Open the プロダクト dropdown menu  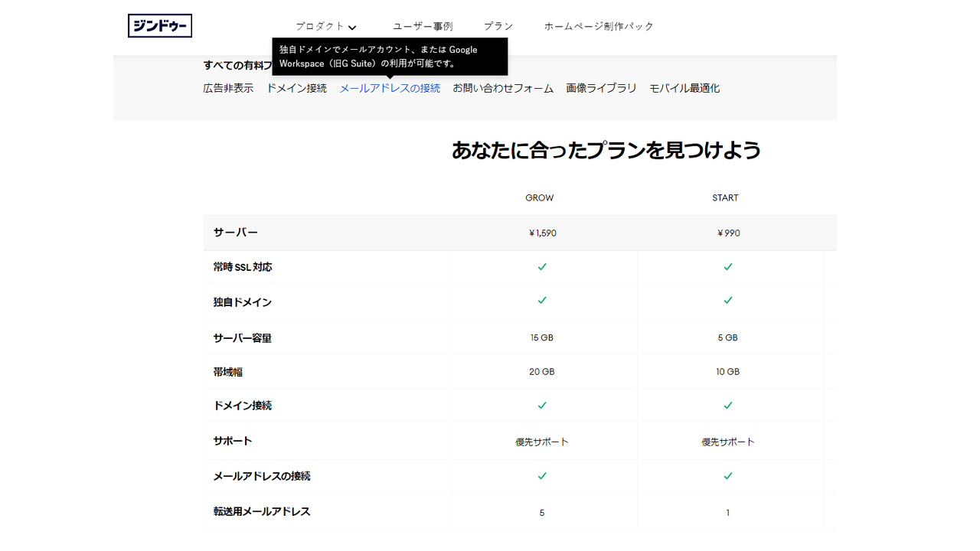(x=326, y=27)
